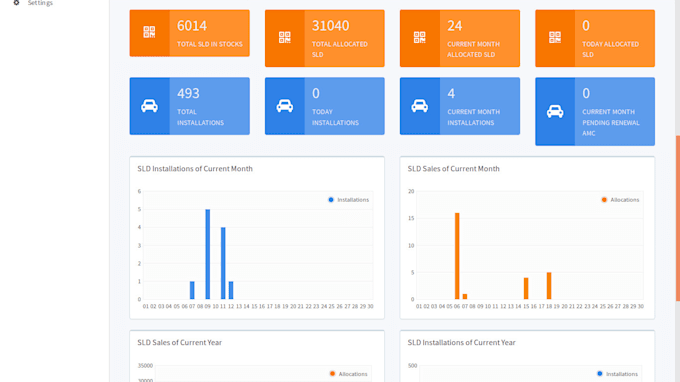Click the tallest orange bar on day 06
The width and height of the screenshot is (680, 382).
457,256
